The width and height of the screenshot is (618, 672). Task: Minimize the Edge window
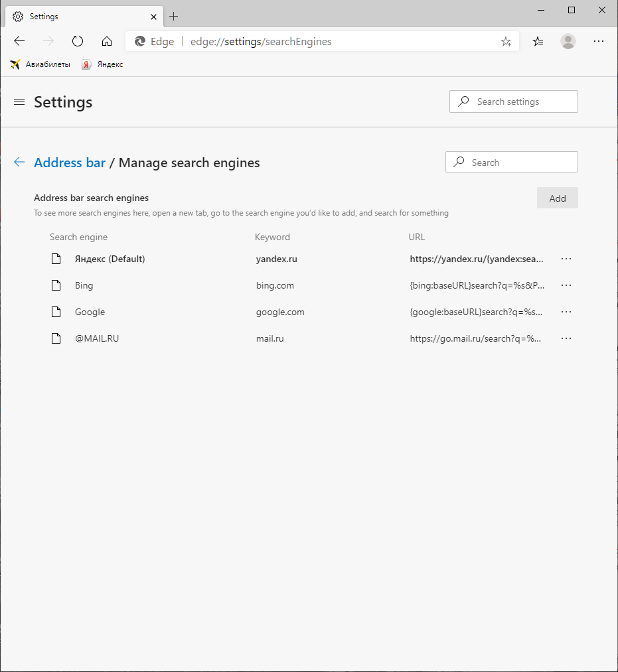pyautogui.click(x=541, y=10)
